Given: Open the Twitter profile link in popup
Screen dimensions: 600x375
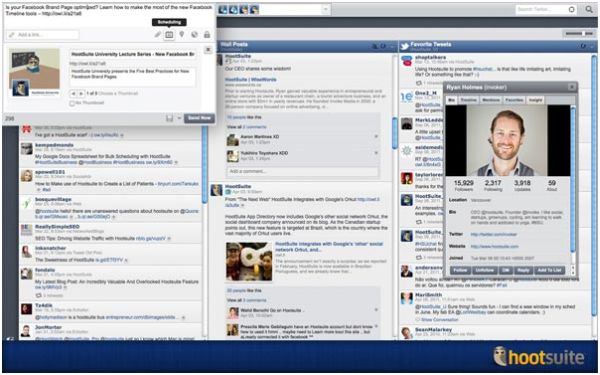Looking at the screenshot, I should click(494, 234).
